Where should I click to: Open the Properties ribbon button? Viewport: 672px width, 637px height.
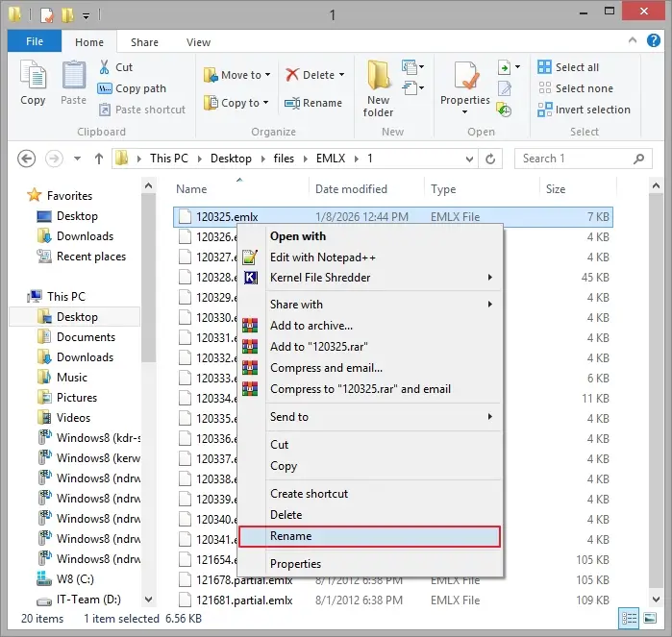coord(465,87)
